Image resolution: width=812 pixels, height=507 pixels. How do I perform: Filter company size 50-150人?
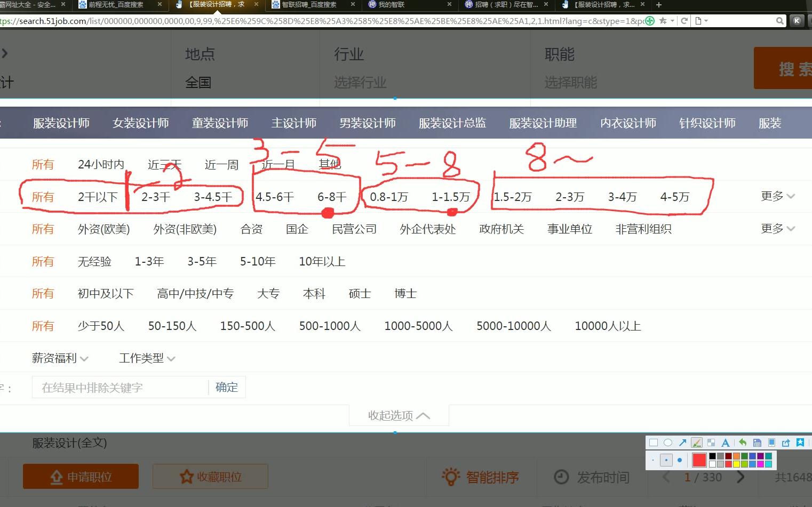coord(172,326)
